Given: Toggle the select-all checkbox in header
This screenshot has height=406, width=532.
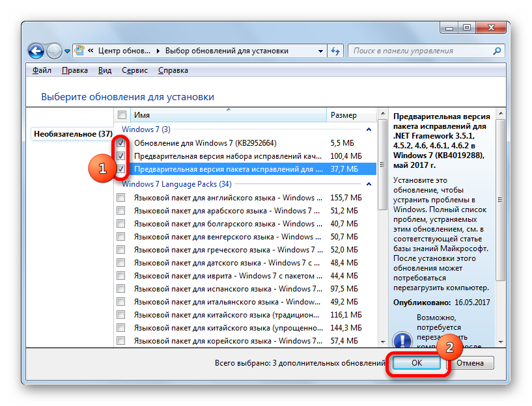Looking at the screenshot, I should [x=122, y=115].
